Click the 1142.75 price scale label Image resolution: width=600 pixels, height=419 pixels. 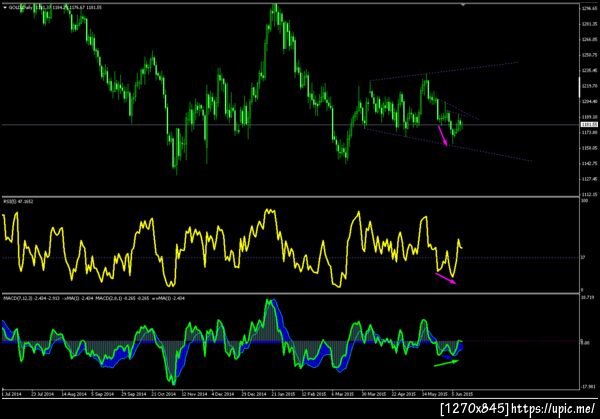pos(589,163)
